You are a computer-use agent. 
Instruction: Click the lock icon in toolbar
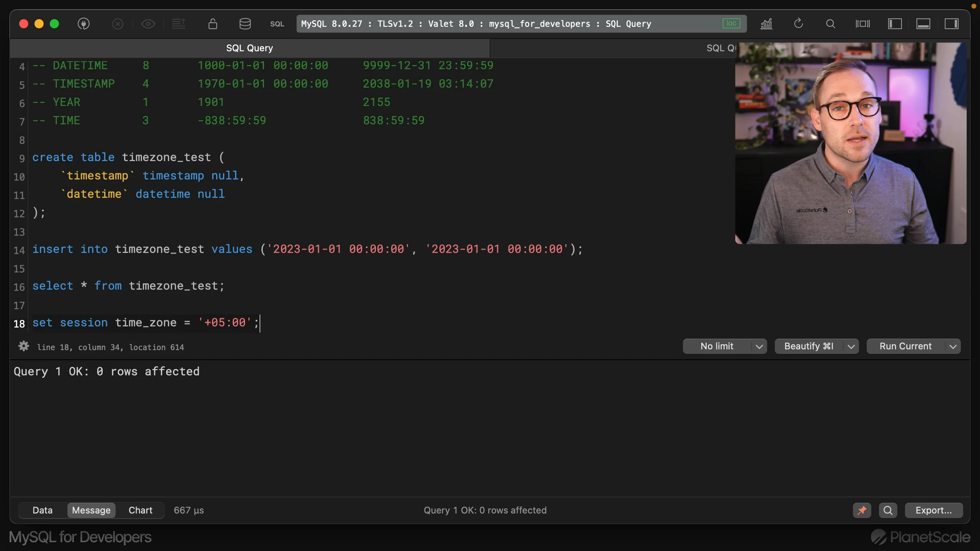coord(213,24)
